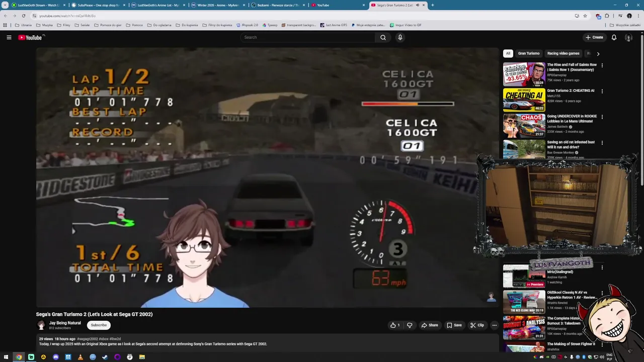The height and width of the screenshot is (362, 644).
Task: Open the account avatar menu
Action: 628,37
